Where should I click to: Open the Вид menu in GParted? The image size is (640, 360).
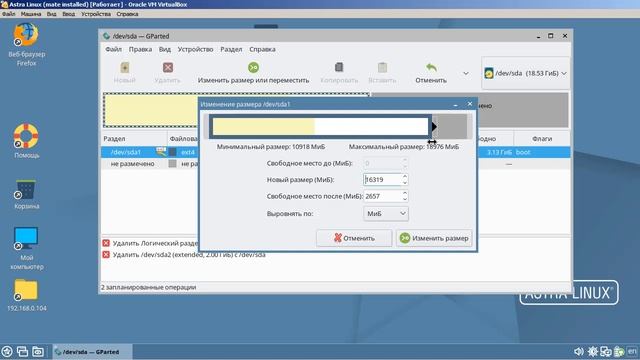[165, 49]
